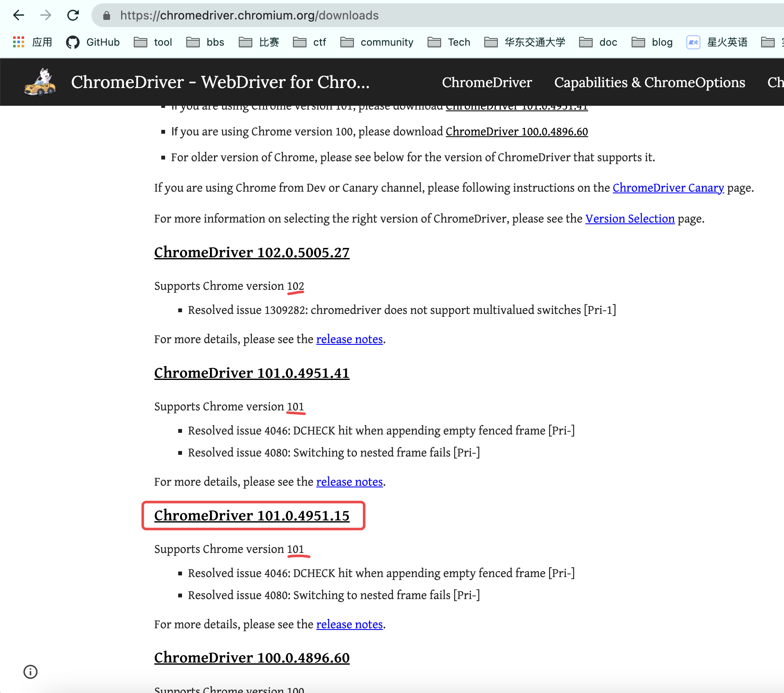This screenshot has height=693, width=784.
Task: Open the ChromeDriver nav menu item
Action: coord(487,82)
